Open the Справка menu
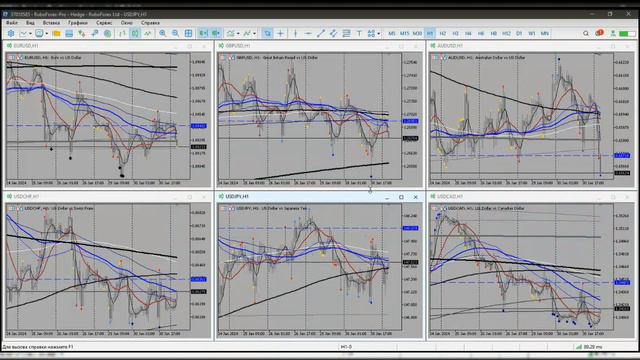 point(150,23)
